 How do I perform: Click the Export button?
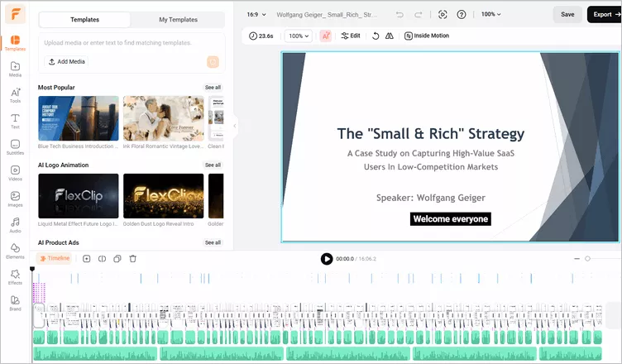coord(605,14)
